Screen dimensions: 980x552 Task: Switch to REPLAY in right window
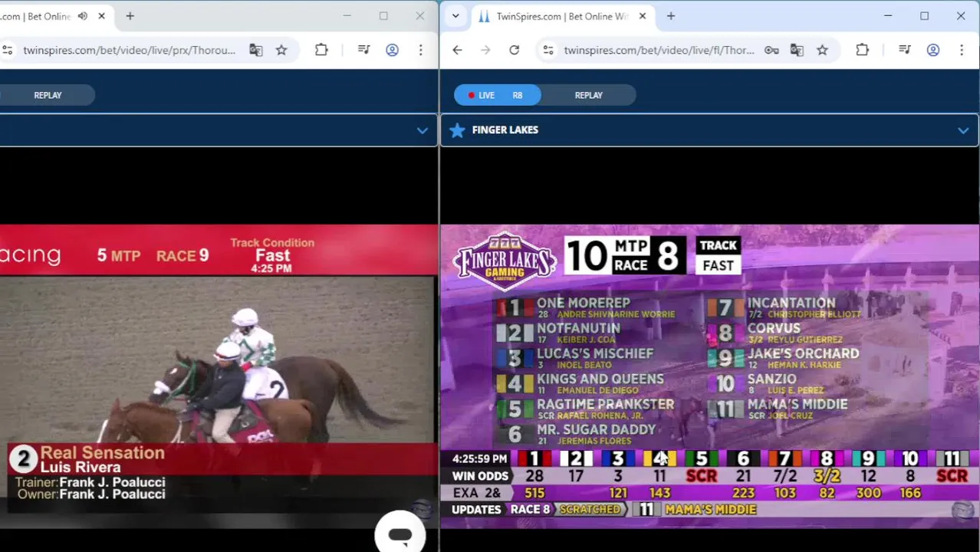pos(589,95)
